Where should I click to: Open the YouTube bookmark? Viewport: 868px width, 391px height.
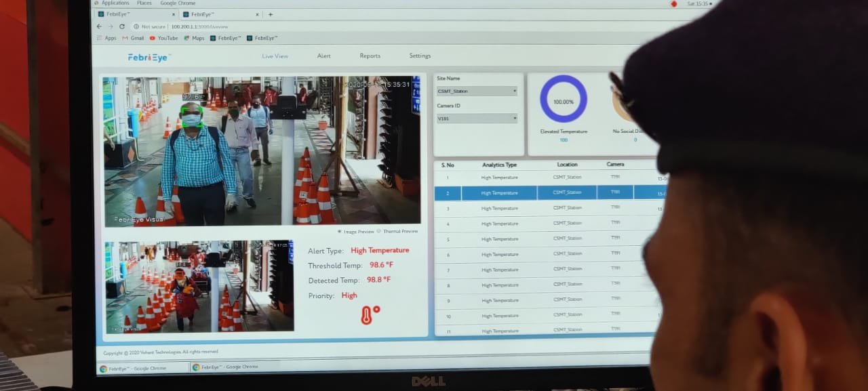click(163, 38)
